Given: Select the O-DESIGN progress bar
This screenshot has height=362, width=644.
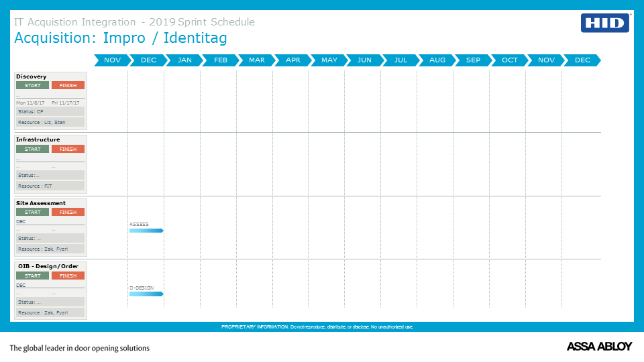Looking at the screenshot, I should (147, 294).
